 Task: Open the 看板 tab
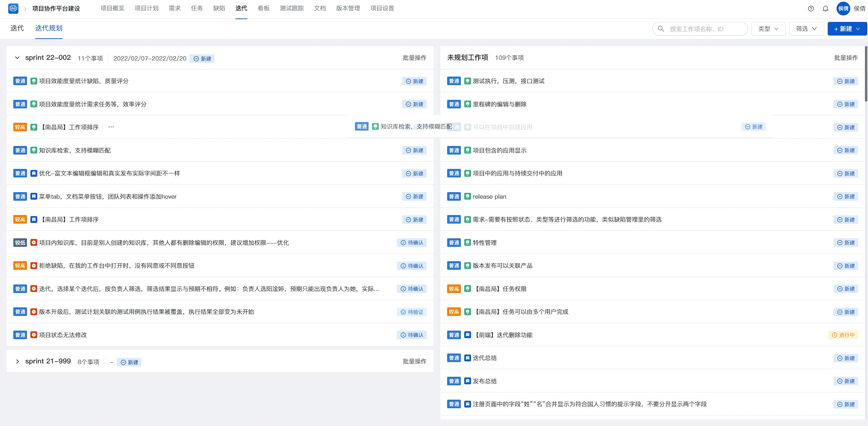coord(263,8)
